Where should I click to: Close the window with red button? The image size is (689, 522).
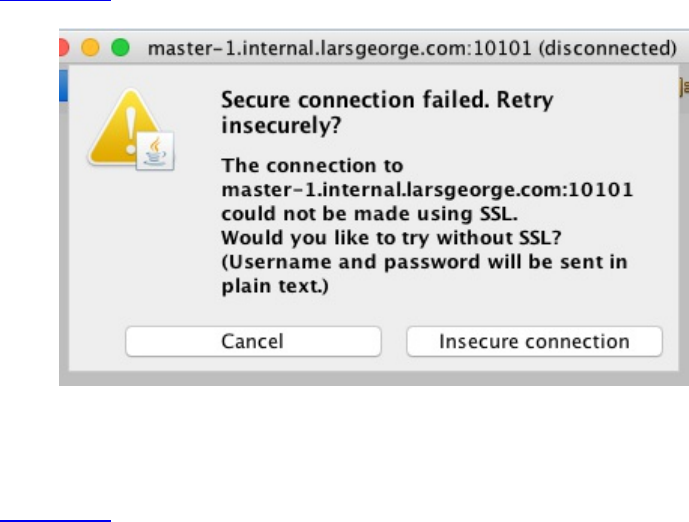[63, 47]
